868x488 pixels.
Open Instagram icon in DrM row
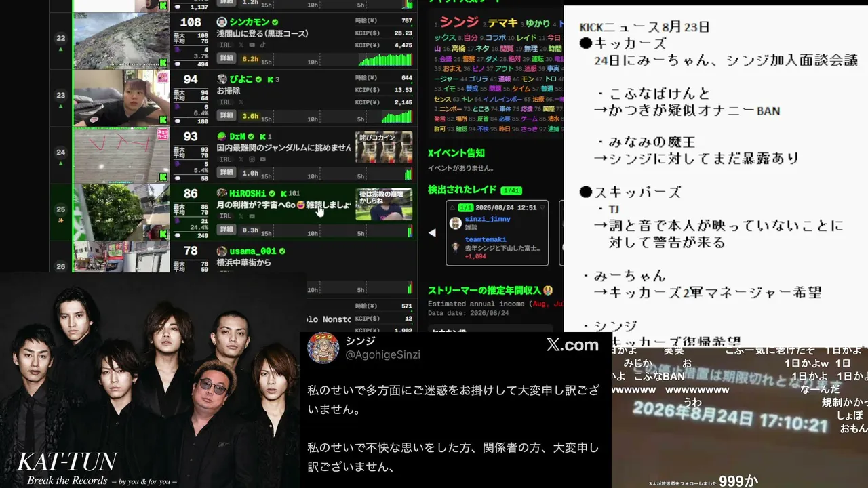click(x=252, y=159)
